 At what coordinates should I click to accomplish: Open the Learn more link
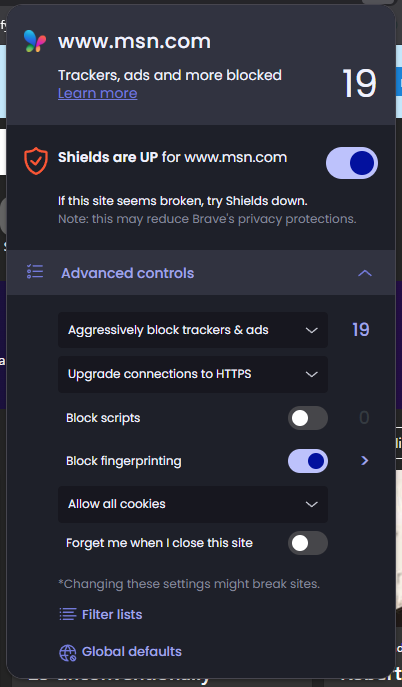[98, 93]
